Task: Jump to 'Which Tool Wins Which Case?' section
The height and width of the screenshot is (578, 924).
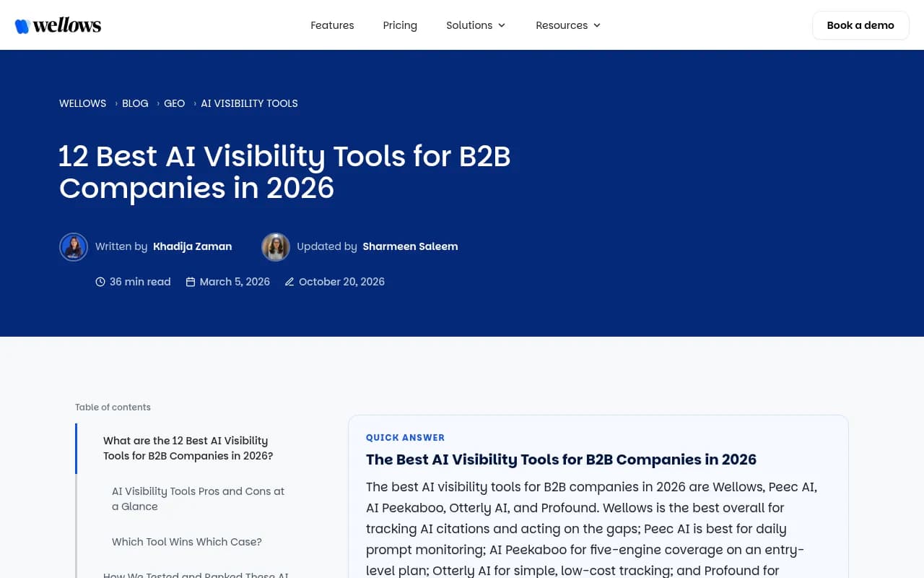Action: 187,542
